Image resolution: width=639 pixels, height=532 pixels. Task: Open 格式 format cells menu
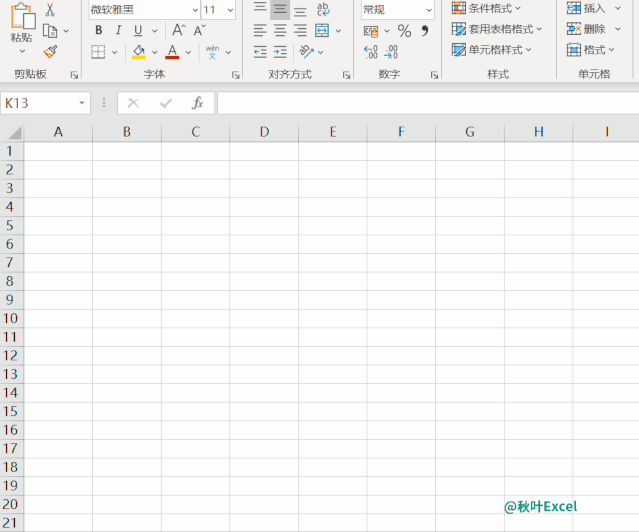[590, 50]
